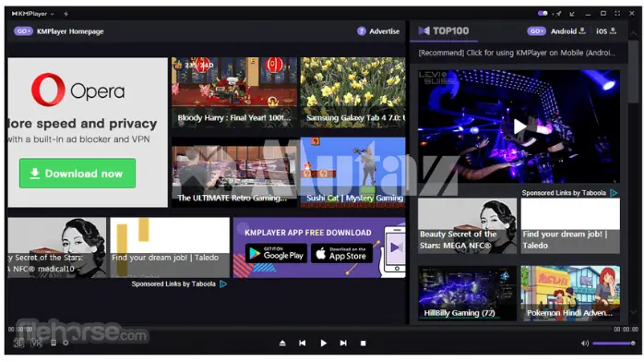The width and height of the screenshot is (644, 362).
Task: Click the iOS download icon
Action: (614, 30)
